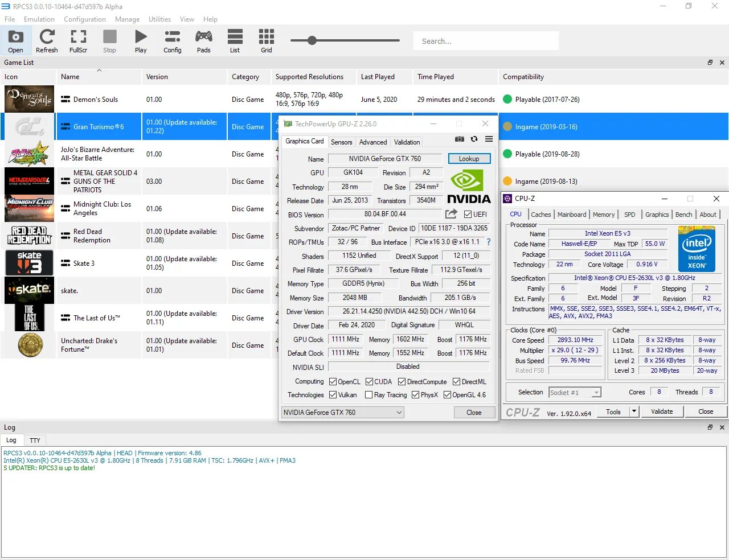Select the Red Dead Redemption game icon
This screenshot has height=560, width=729.
click(30, 236)
